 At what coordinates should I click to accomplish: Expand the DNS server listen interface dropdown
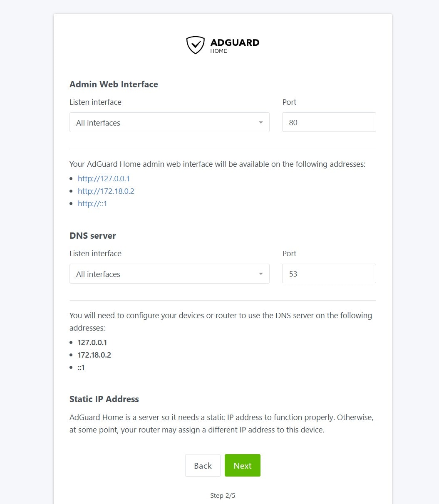pyautogui.click(x=169, y=274)
